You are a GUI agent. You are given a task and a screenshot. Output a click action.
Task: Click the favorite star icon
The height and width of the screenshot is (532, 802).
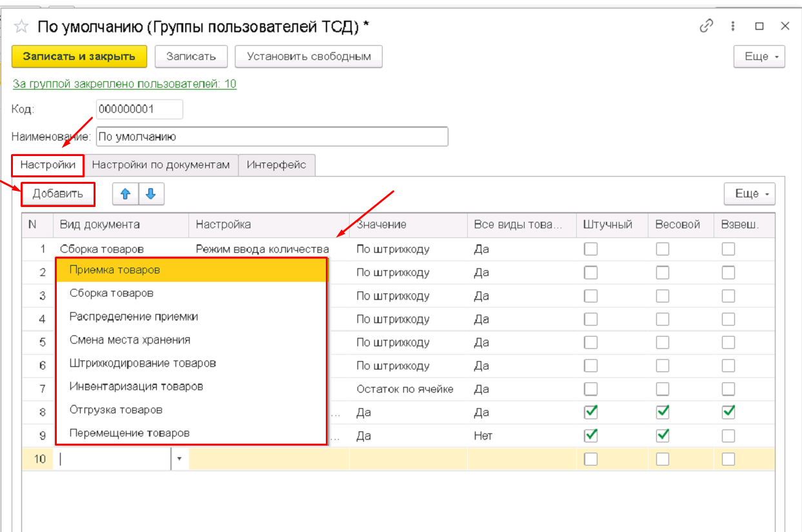coord(22,26)
